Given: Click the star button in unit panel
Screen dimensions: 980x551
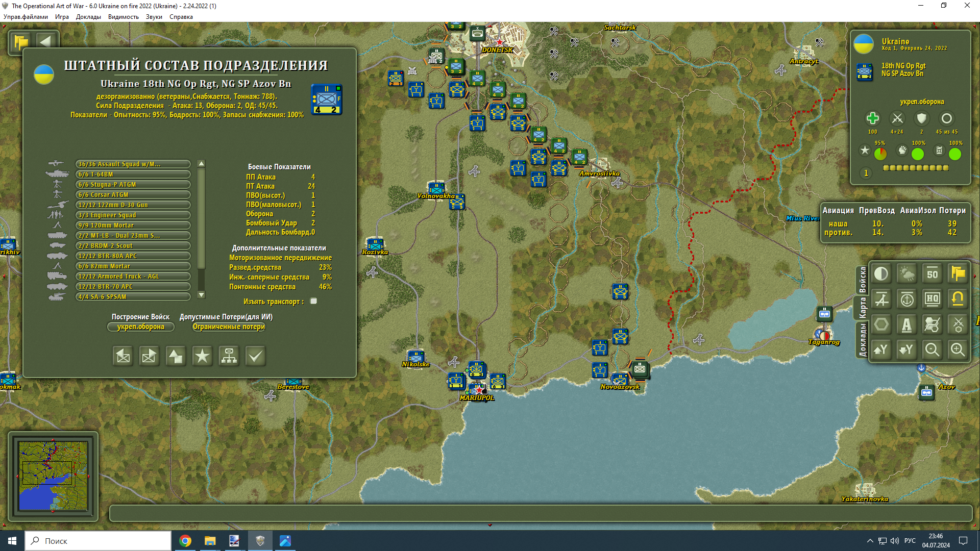Looking at the screenshot, I should click(x=202, y=356).
